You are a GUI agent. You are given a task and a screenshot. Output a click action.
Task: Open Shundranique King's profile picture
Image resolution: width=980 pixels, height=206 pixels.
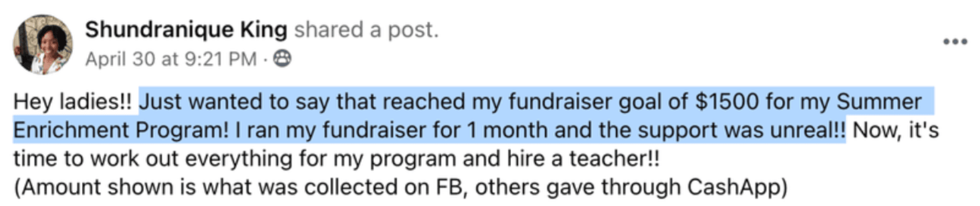(x=43, y=45)
